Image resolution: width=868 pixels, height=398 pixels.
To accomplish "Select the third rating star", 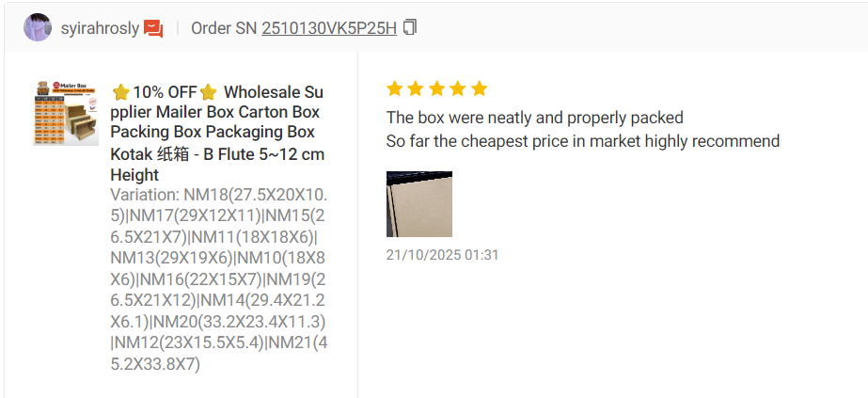I will pos(437,88).
